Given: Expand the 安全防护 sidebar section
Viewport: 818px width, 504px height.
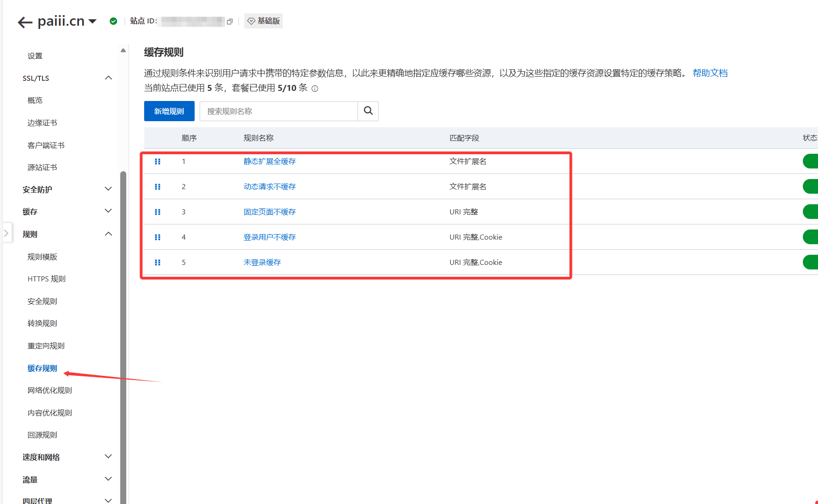Looking at the screenshot, I should click(108, 189).
